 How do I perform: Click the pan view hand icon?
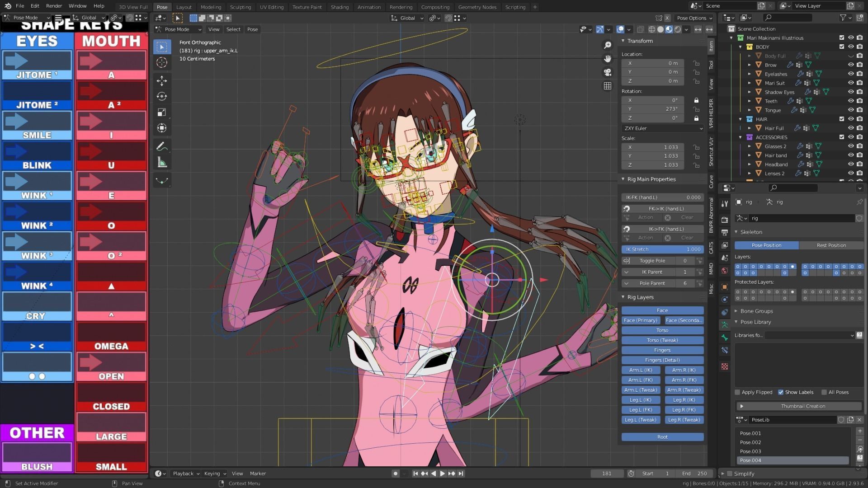[x=608, y=59]
